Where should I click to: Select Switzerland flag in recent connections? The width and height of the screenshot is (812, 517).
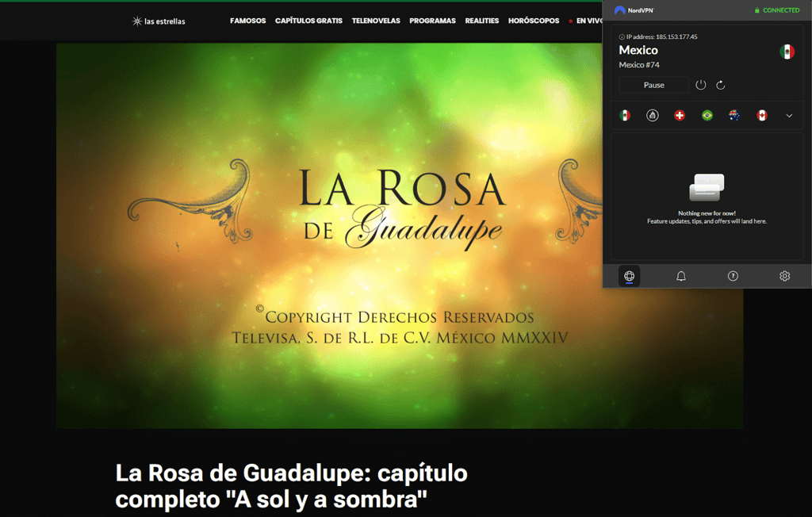pos(680,115)
